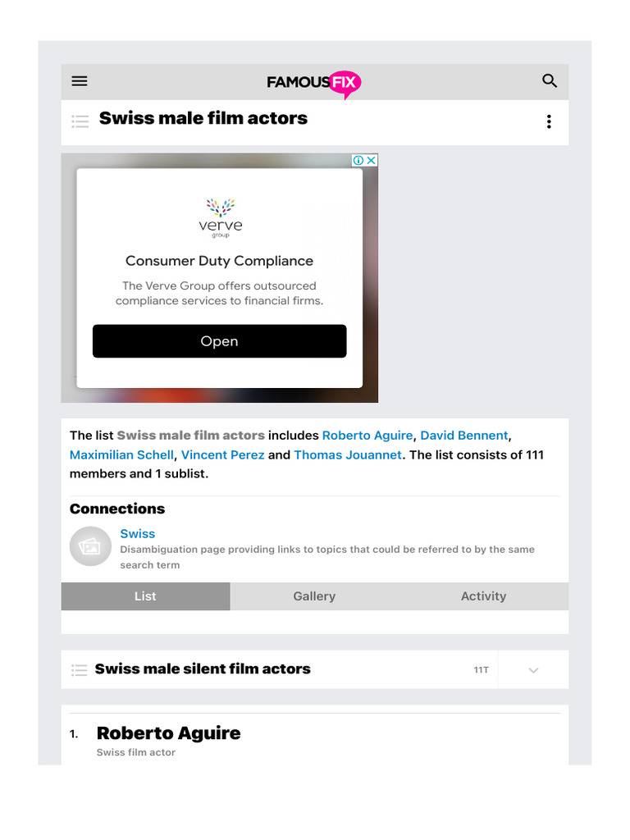Click the Swiss connection thumbnail image

pos(90,546)
